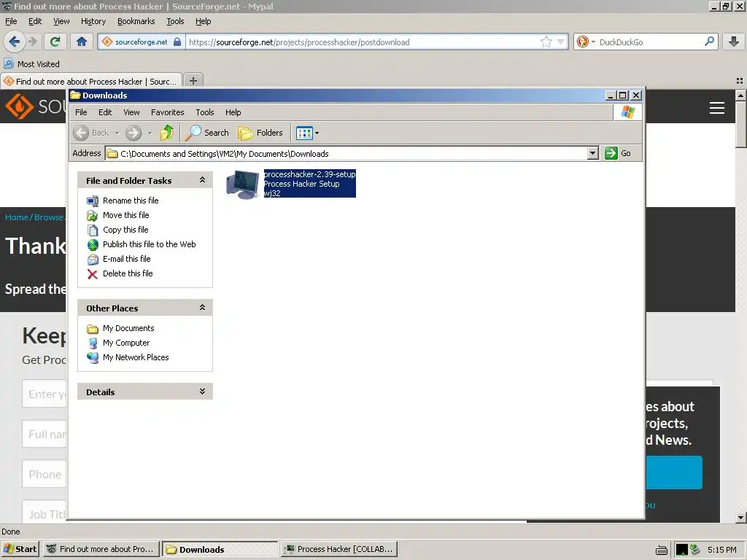The height and width of the screenshot is (560, 747).
Task: Click the tab groups grid icon
Action: click(x=740, y=81)
